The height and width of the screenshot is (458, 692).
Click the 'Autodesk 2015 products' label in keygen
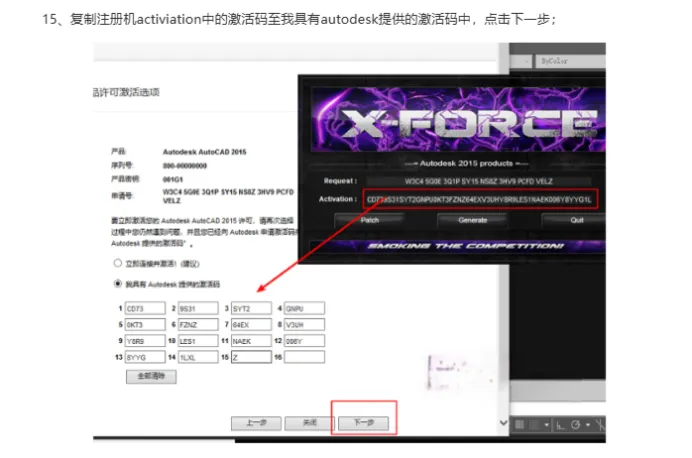tap(466, 163)
